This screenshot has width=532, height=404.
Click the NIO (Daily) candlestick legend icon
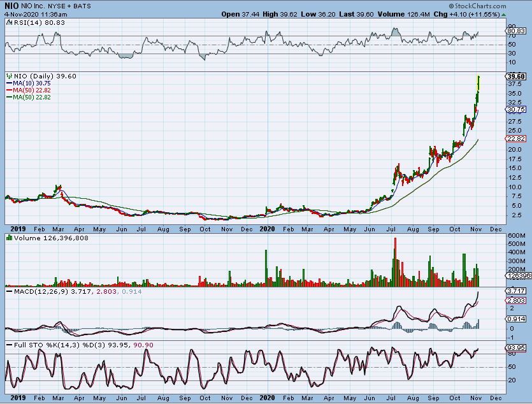pyautogui.click(x=8, y=75)
